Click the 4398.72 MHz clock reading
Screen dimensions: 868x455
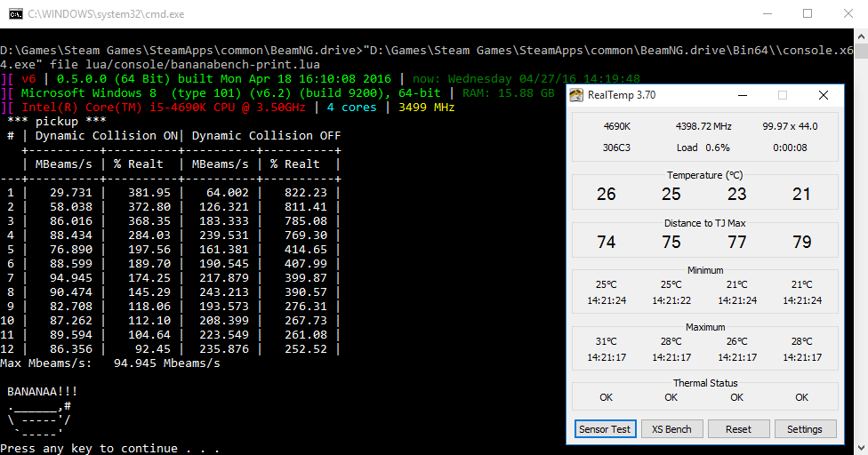point(703,126)
